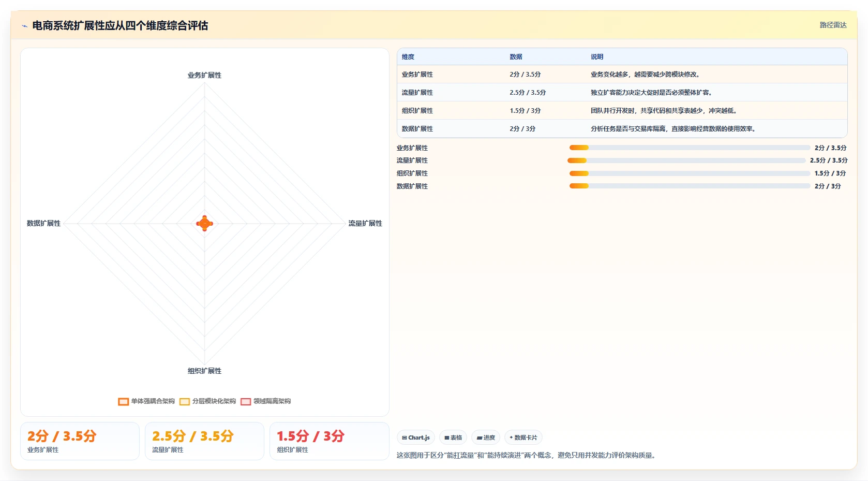The width and height of the screenshot is (868, 481).
Task: Click the 表格 tag chip
Action: 453,438
